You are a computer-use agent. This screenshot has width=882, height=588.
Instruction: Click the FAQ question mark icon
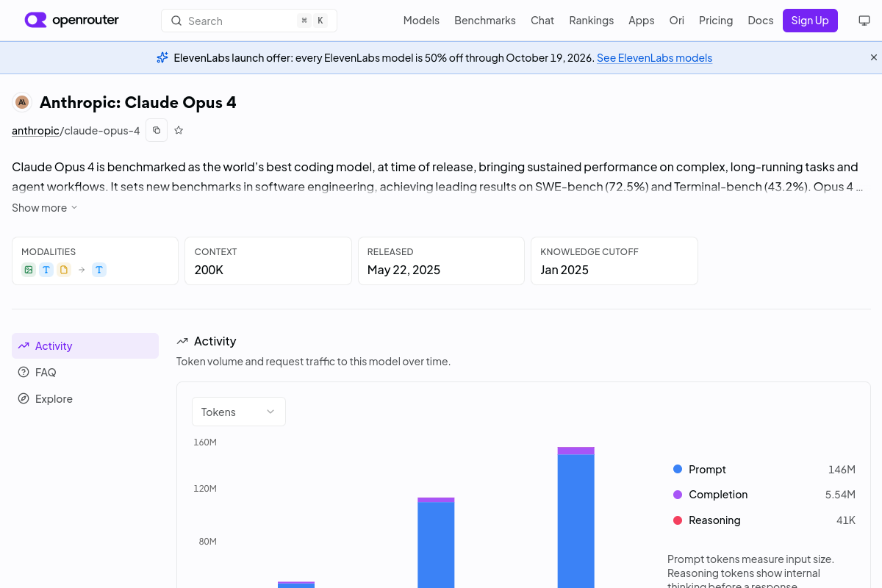[24, 372]
